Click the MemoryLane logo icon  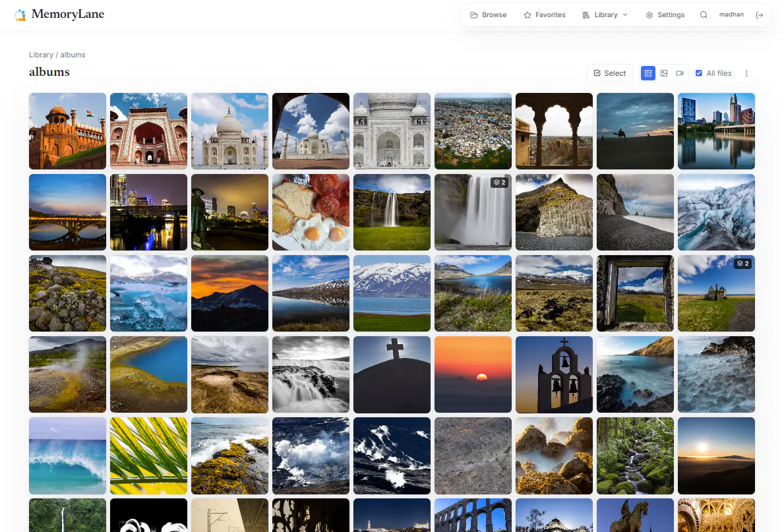pos(20,15)
